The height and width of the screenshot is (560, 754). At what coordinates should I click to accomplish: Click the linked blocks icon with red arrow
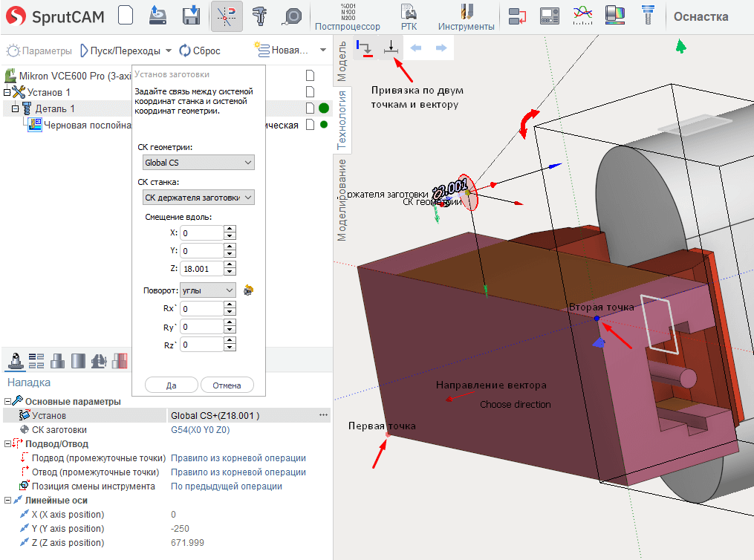tap(518, 16)
